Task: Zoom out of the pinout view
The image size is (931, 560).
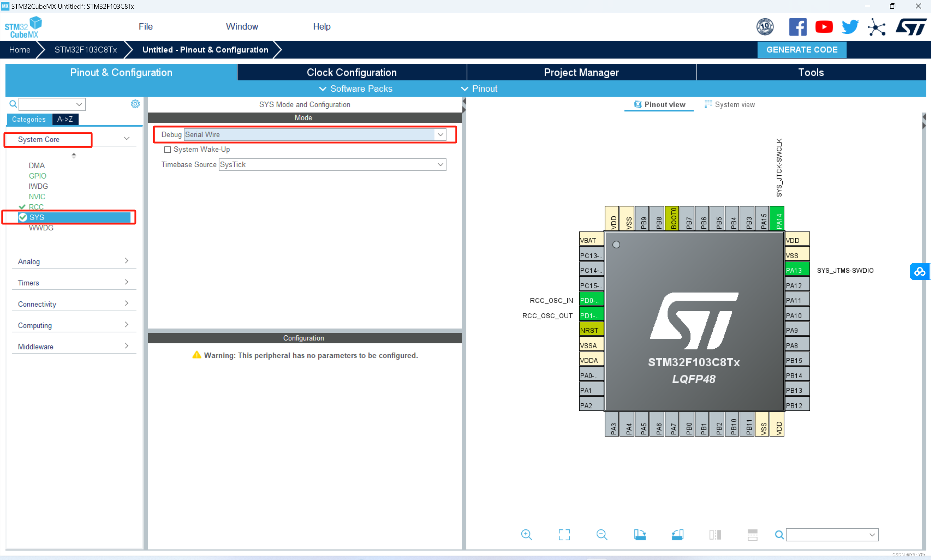Action: coord(602,534)
